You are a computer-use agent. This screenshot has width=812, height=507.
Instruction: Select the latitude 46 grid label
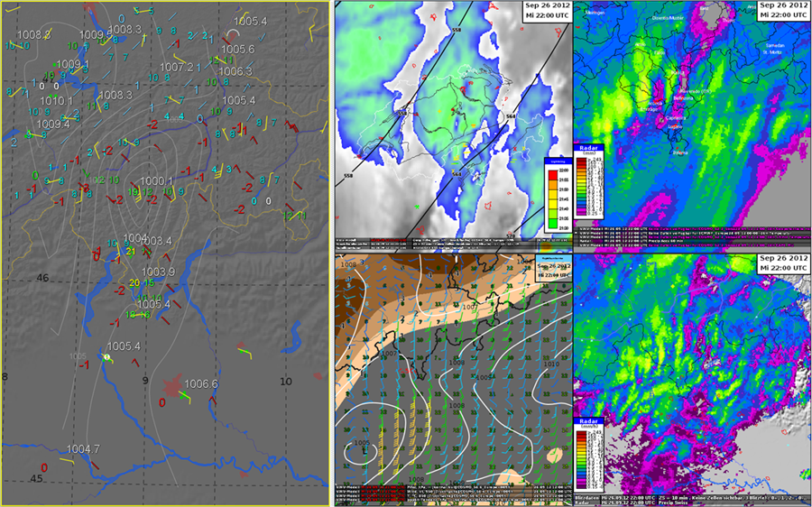tap(42, 278)
